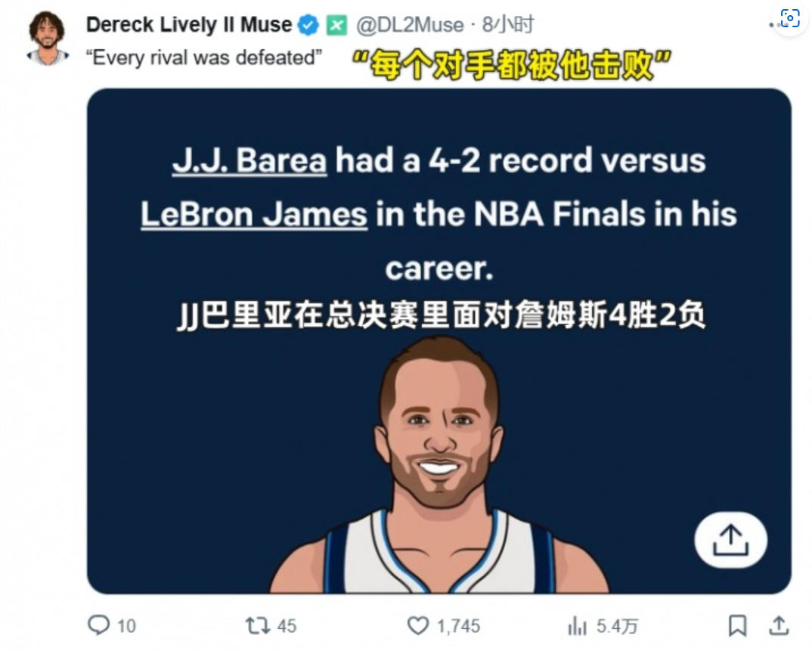
Task: Open the @DL2Muse handle link
Action: pos(410,25)
